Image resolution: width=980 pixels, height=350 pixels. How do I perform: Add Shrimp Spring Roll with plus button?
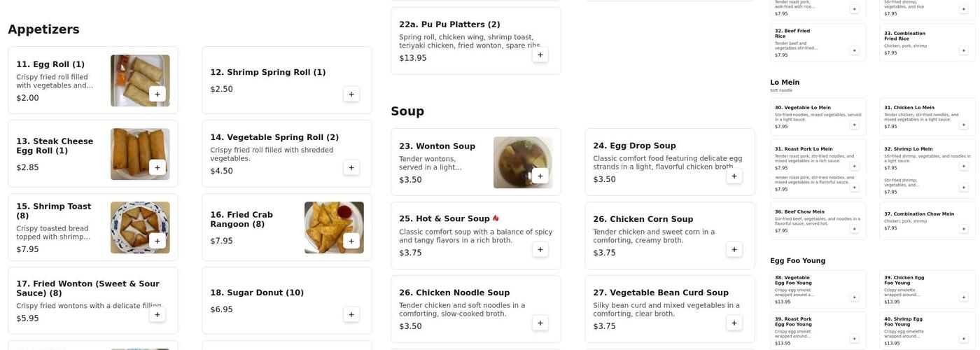(x=351, y=94)
